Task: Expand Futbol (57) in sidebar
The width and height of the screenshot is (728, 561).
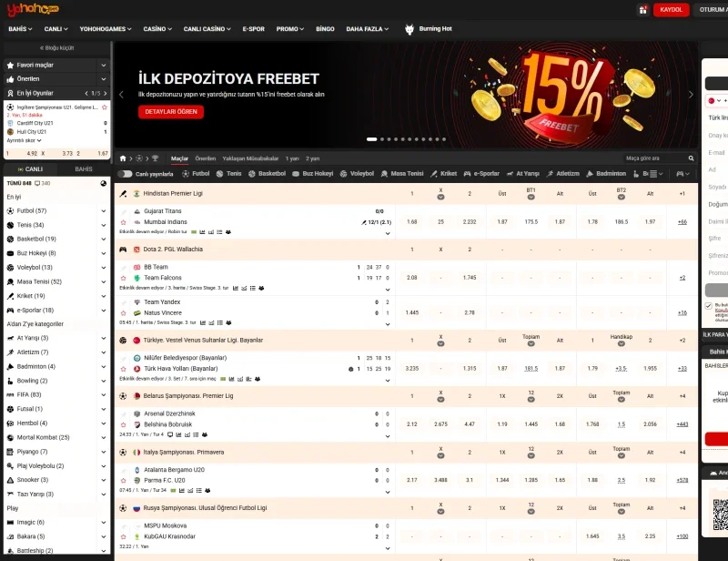Action: [103, 211]
